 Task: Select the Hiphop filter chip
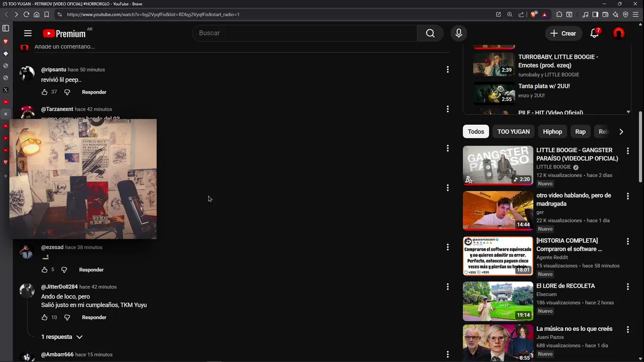point(552,132)
